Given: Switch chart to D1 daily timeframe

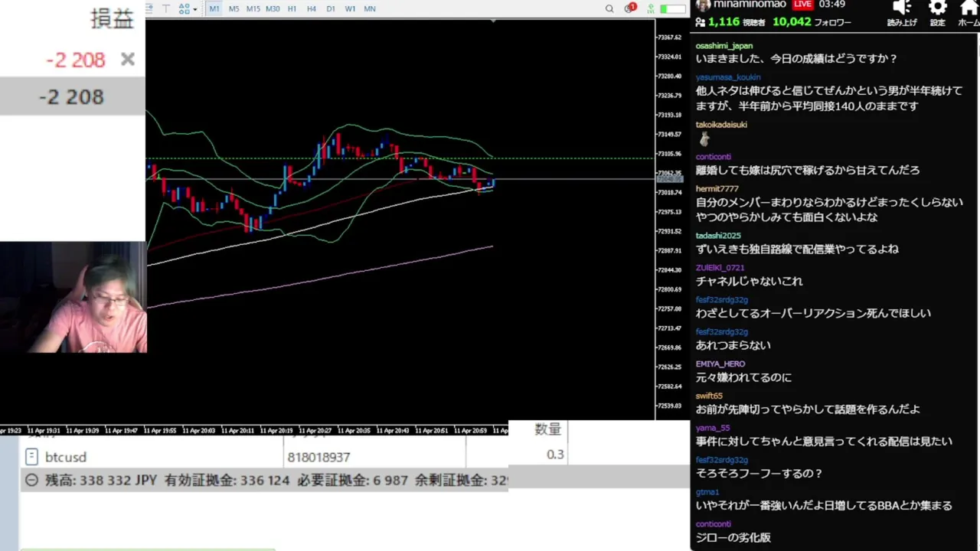Looking at the screenshot, I should tap(331, 8).
